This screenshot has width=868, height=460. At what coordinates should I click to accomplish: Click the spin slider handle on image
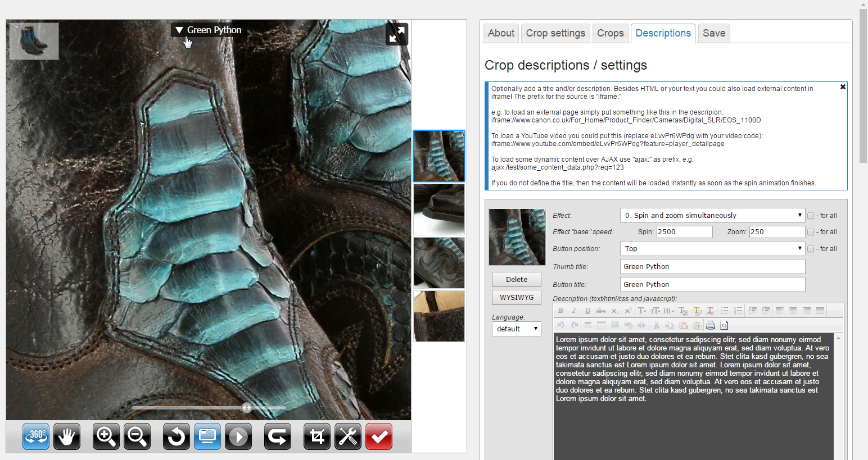point(247,408)
